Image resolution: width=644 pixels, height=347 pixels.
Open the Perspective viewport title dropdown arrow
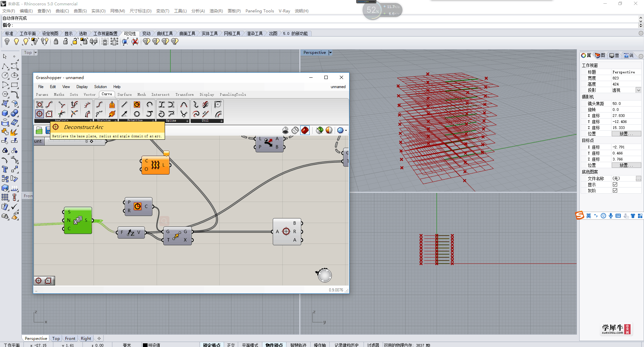click(x=330, y=53)
